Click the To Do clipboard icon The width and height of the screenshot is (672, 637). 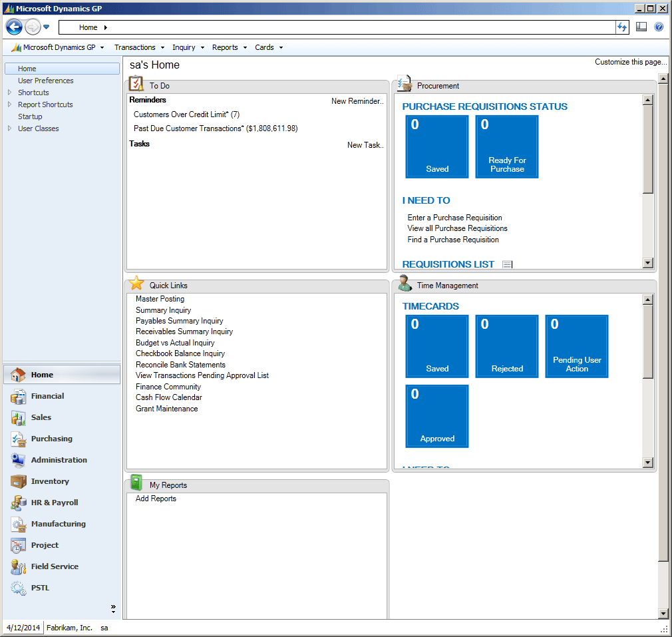point(136,83)
